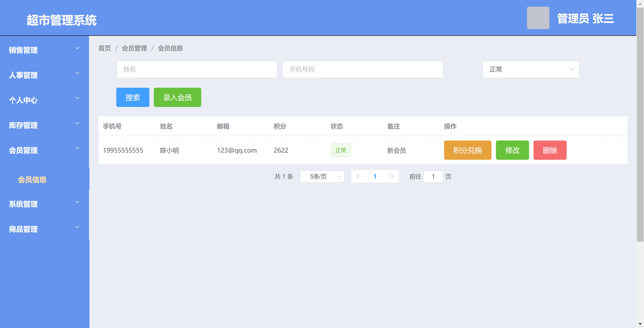Click the red 删除 button
644x328 pixels.
coord(549,150)
